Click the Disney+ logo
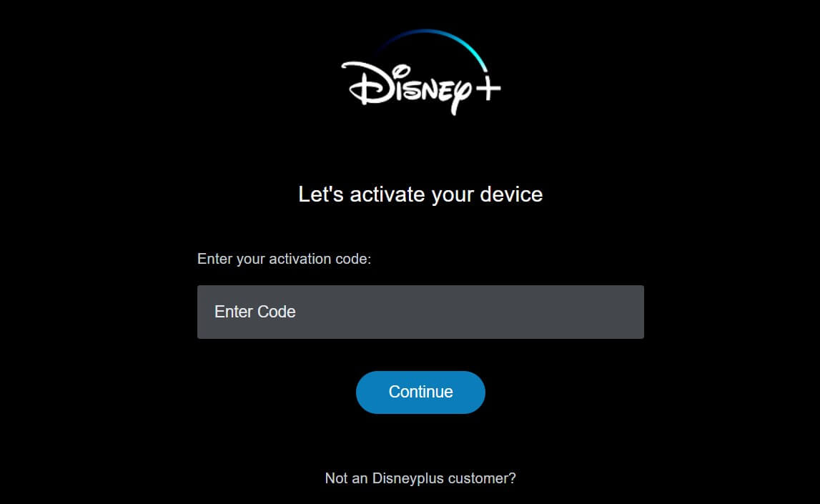 [x=421, y=72]
